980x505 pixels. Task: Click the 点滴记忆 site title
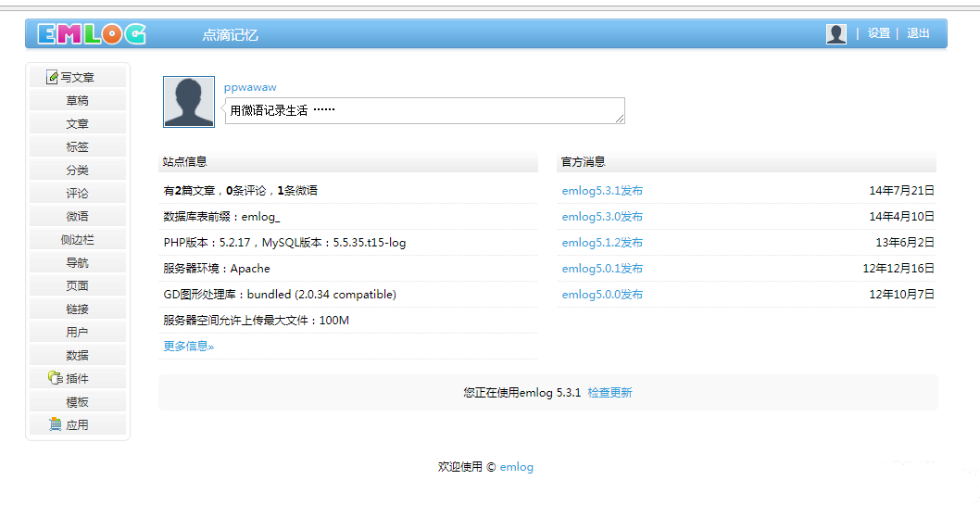tap(230, 35)
